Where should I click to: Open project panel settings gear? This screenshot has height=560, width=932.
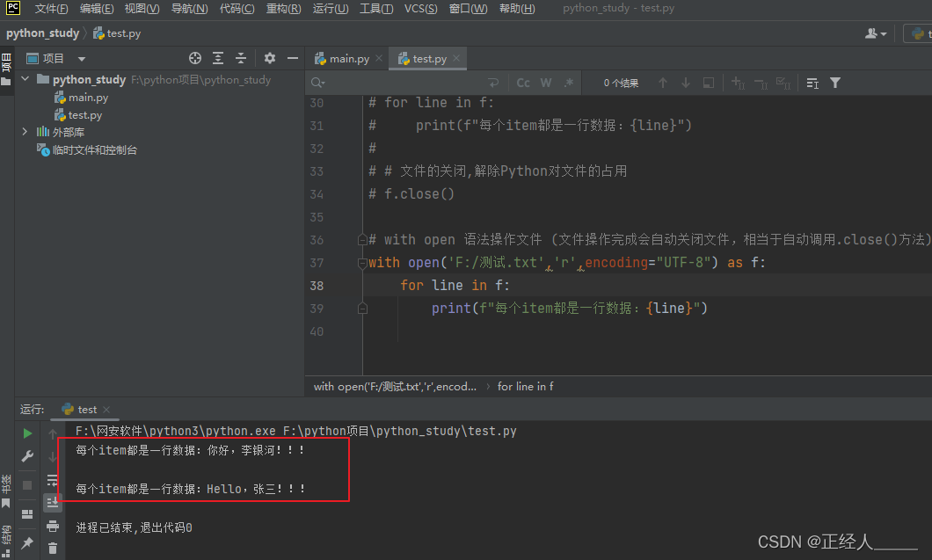point(269,57)
